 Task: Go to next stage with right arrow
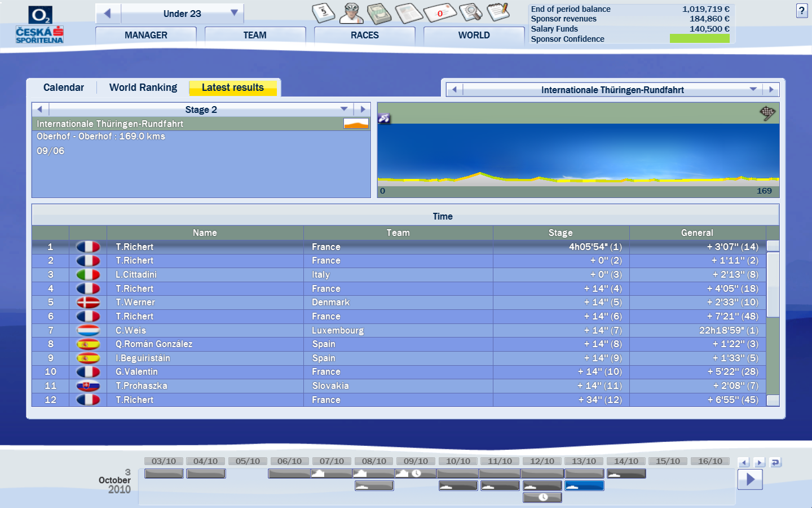tap(363, 109)
